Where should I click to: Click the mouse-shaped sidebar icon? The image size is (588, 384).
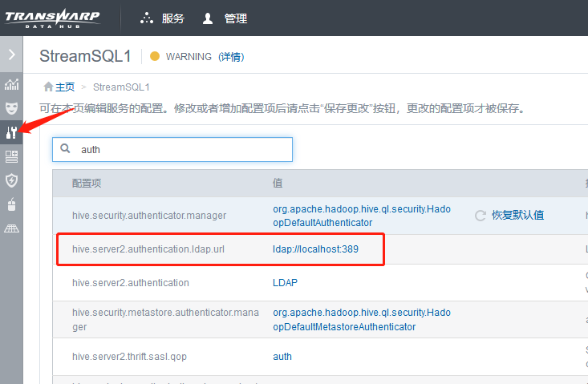click(x=11, y=204)
